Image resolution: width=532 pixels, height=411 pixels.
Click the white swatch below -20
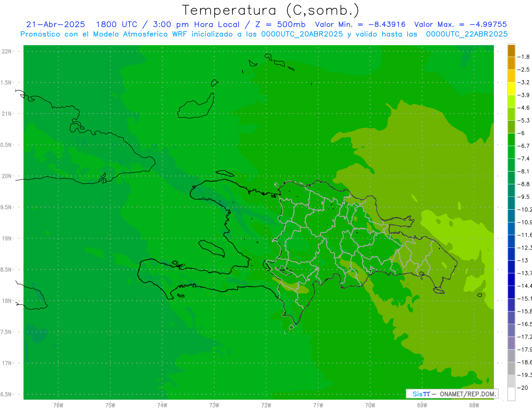point(511,394)
